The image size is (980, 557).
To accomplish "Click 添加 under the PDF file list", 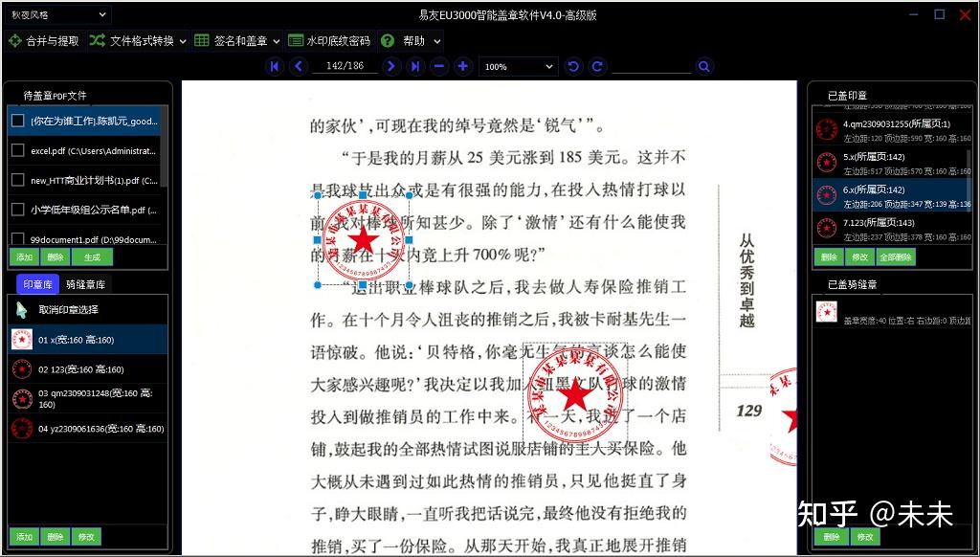I will pyautogui.click(x=24, y=256).
